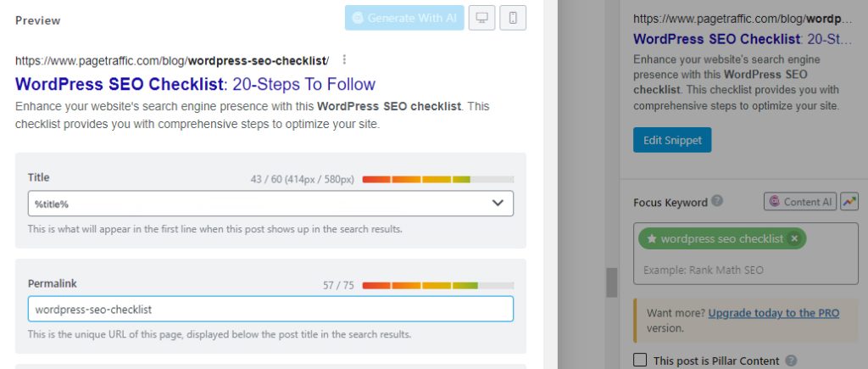Click star on the focus keyword tag

(652, 239)
